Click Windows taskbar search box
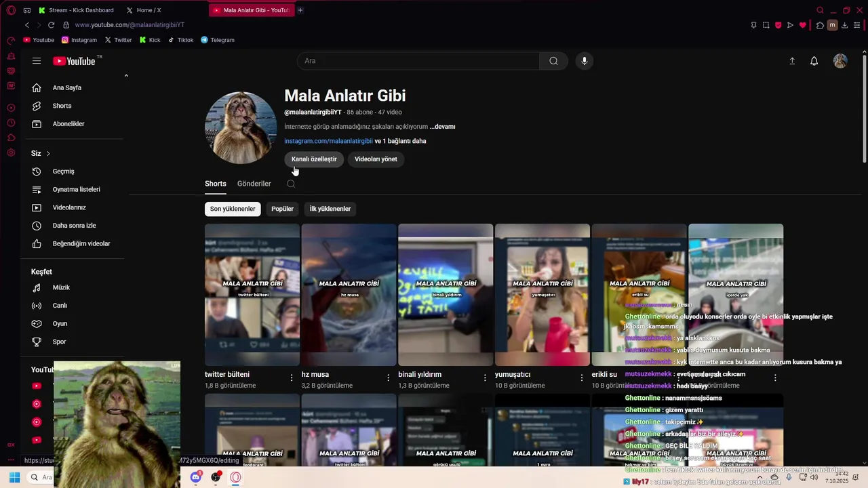Viewport: 868px width, 488px height. point(41,477)
